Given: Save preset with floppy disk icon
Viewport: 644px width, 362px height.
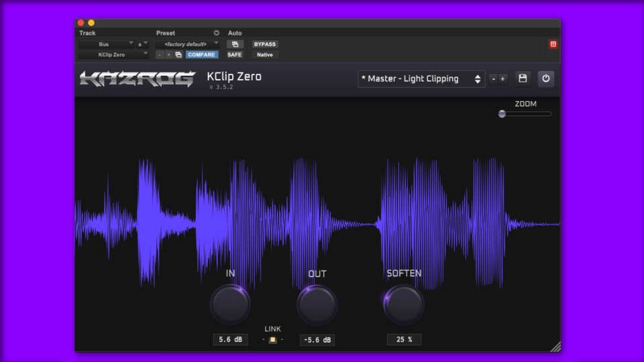Looking at the screenshot, I should pyautogui.click(x=523, y=78).
